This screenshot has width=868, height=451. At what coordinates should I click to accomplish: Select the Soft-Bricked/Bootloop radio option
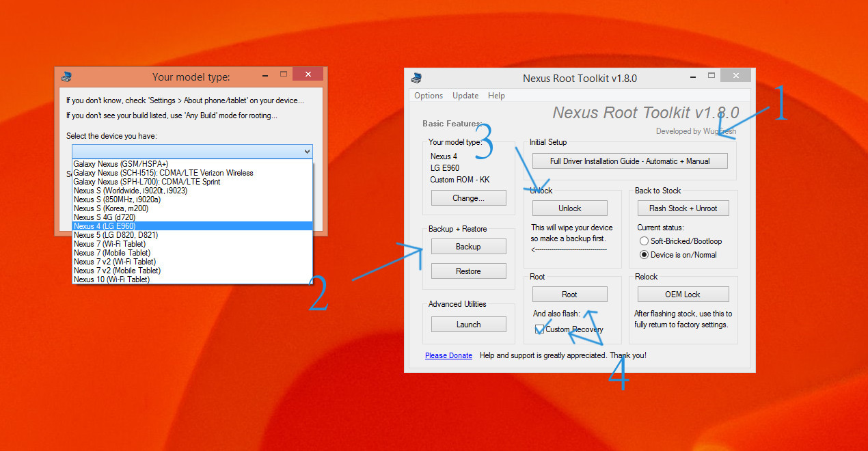point(644,241)
